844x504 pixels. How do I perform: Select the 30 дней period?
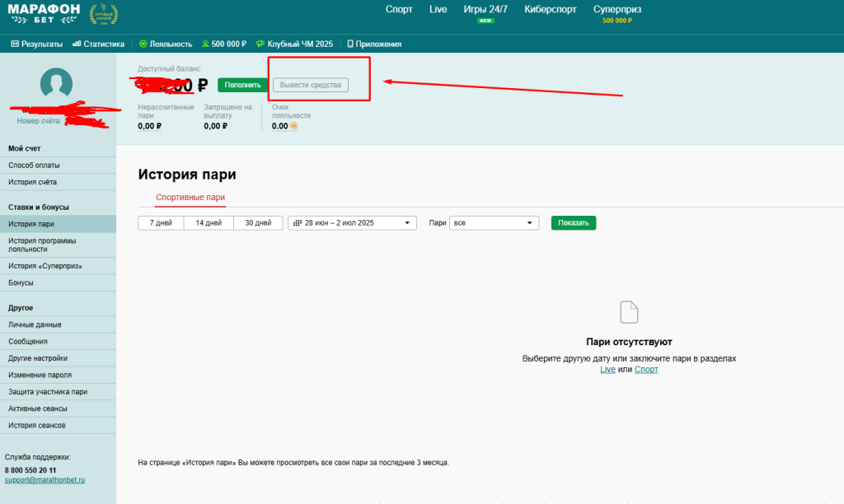click(258, 222)
